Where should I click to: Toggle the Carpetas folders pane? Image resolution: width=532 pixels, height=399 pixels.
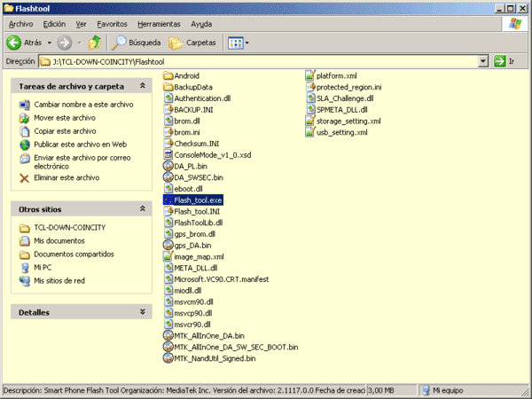(192, 43)
